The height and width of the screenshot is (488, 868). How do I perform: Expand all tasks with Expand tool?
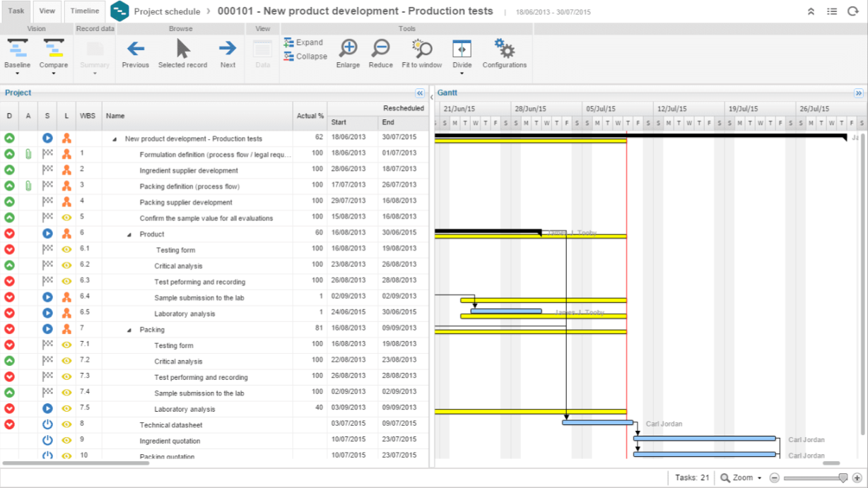(304, 42)
